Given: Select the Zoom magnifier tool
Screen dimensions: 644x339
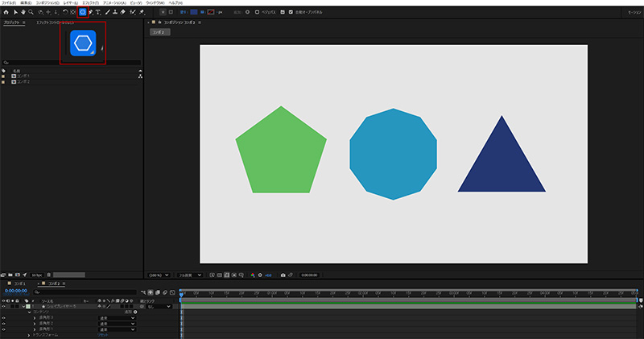Looking at the screenshot, I should tap(31, 13).
